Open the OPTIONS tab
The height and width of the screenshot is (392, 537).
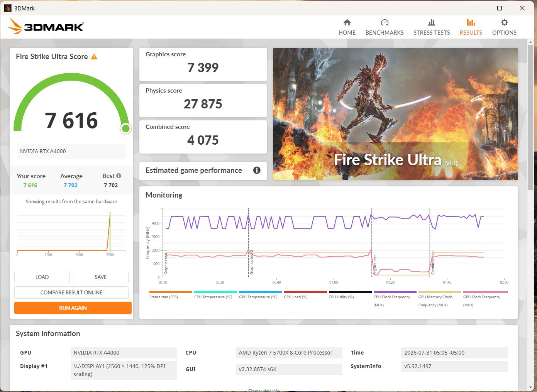[x=504, y=27]
